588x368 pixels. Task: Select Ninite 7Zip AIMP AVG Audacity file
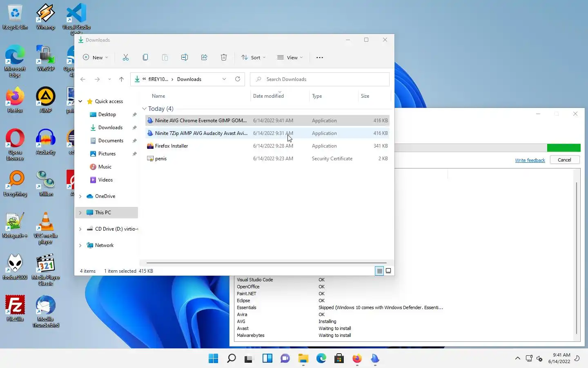pos(267,133)
